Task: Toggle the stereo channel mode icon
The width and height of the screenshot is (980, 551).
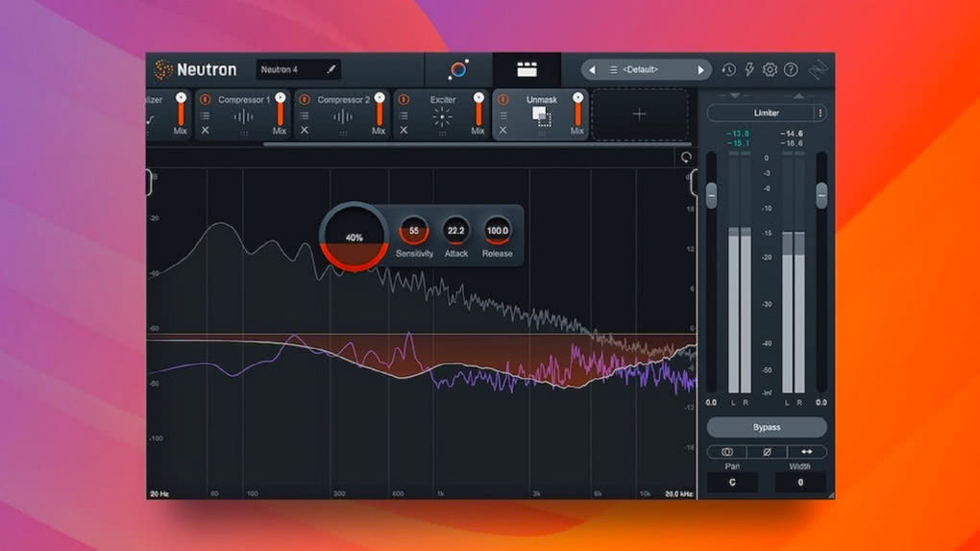Action: click(x=727, y=452)
